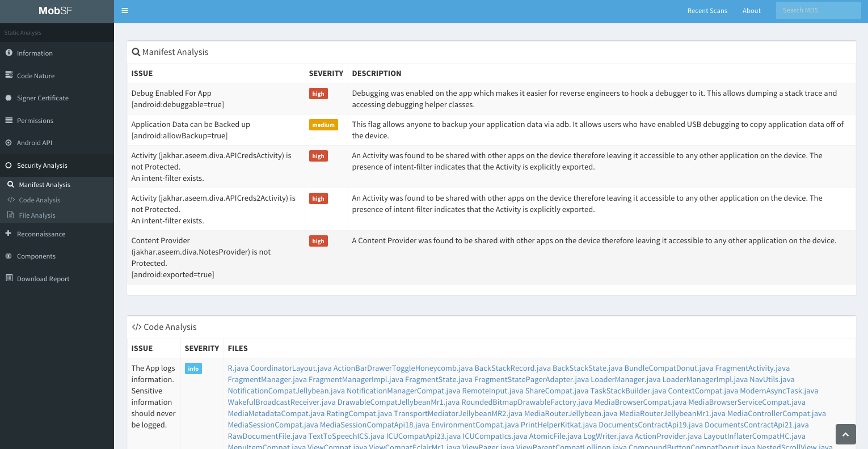This screenshot has width=868, height=449.
Task: Click the Android API target icon
Action: coord(9,143)
